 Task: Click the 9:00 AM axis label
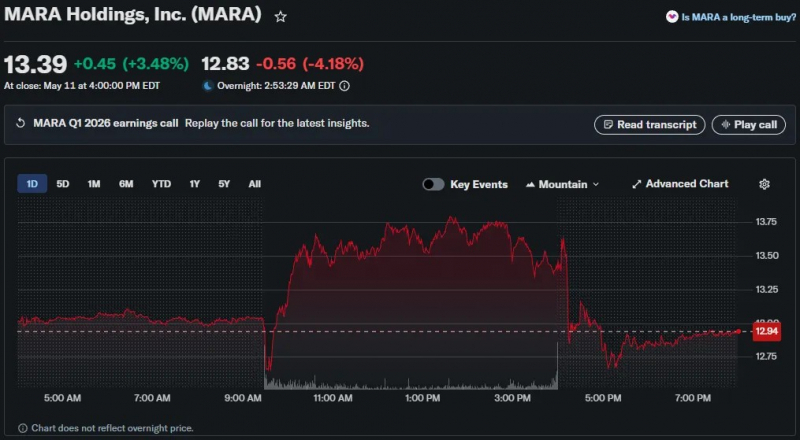[x=243, y=398]
